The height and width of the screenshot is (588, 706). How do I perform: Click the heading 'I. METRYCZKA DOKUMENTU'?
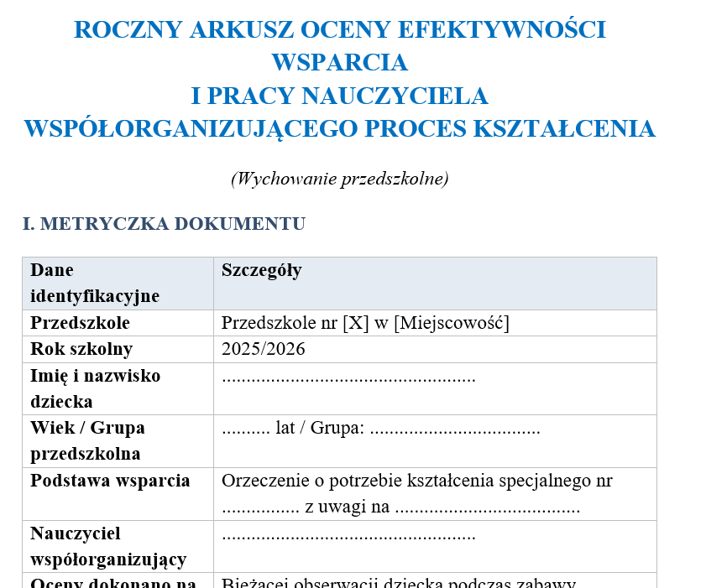[165, 224]
